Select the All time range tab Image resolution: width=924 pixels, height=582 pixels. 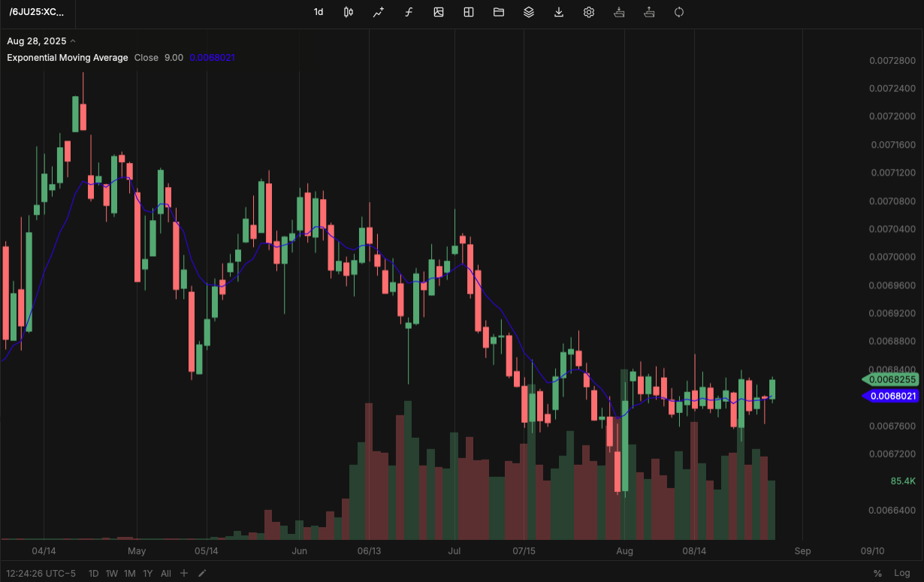point(165,573)
